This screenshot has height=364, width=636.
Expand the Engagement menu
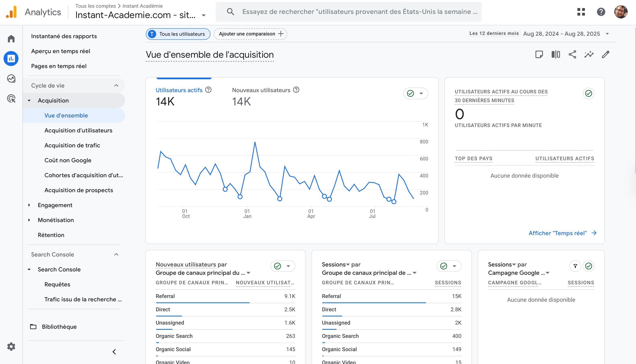[55, 205]
